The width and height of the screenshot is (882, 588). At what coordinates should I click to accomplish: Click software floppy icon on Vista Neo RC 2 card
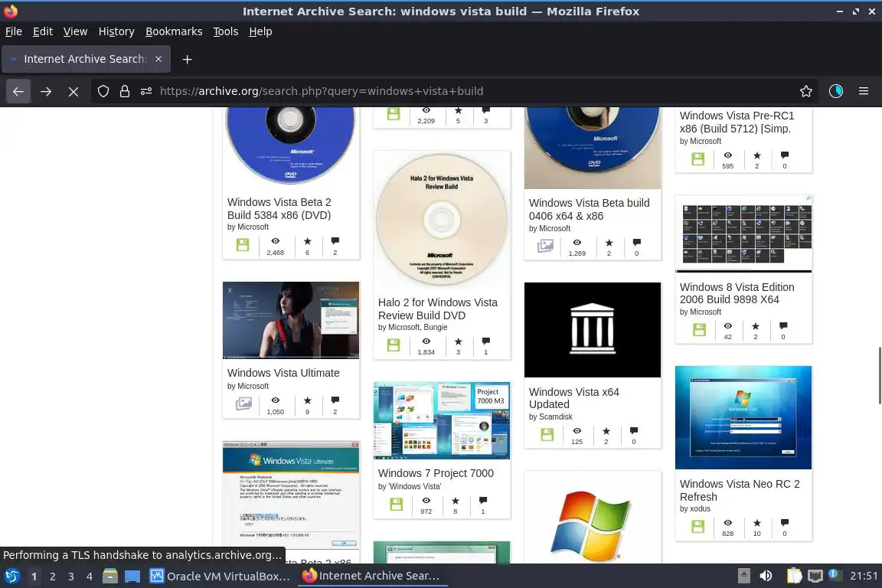(x=697, y=526)
